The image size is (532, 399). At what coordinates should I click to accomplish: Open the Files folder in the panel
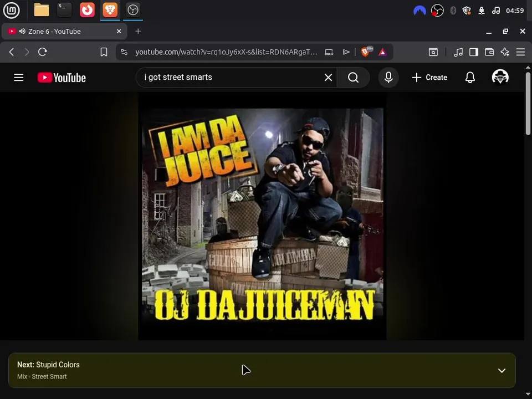(42, 10)
